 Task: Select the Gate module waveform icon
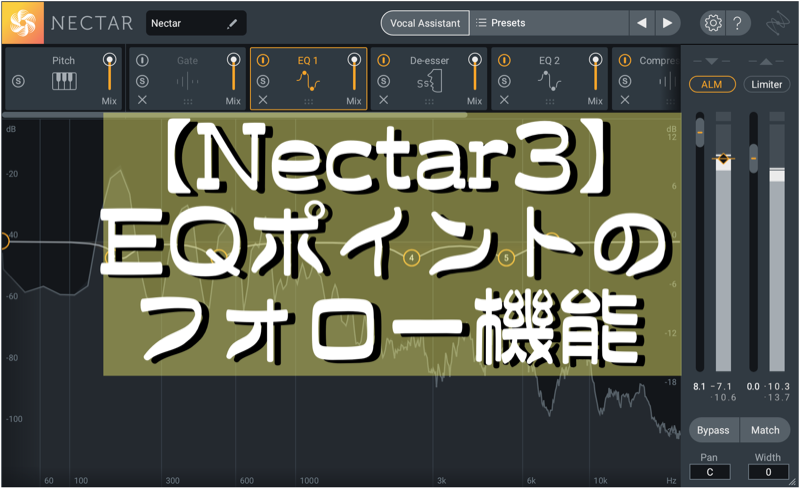click(188, 81)
